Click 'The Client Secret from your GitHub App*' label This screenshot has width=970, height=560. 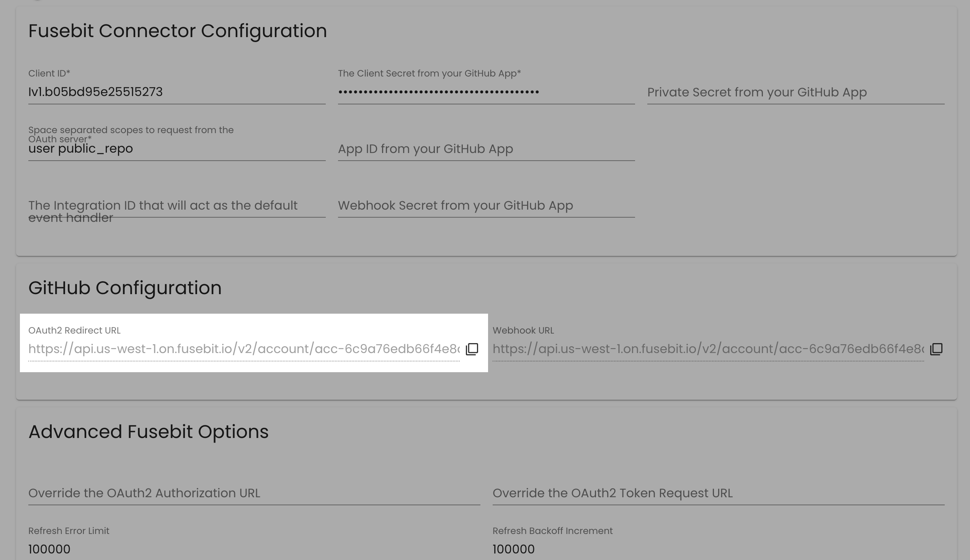pos(429,73)
